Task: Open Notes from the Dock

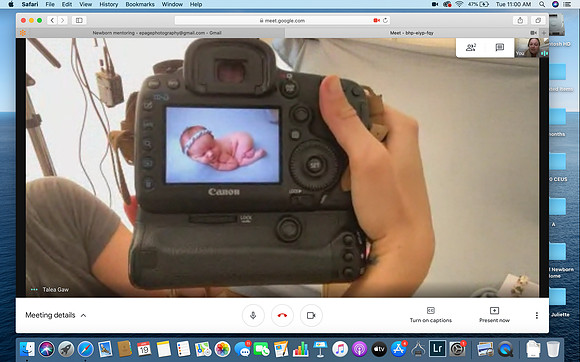Action: pos(163,349)
